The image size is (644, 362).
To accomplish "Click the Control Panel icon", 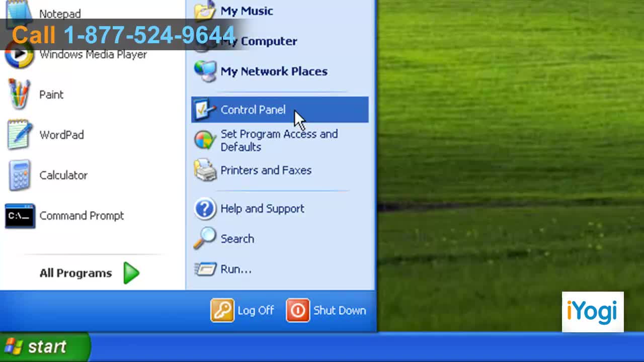I will point(205,110).
